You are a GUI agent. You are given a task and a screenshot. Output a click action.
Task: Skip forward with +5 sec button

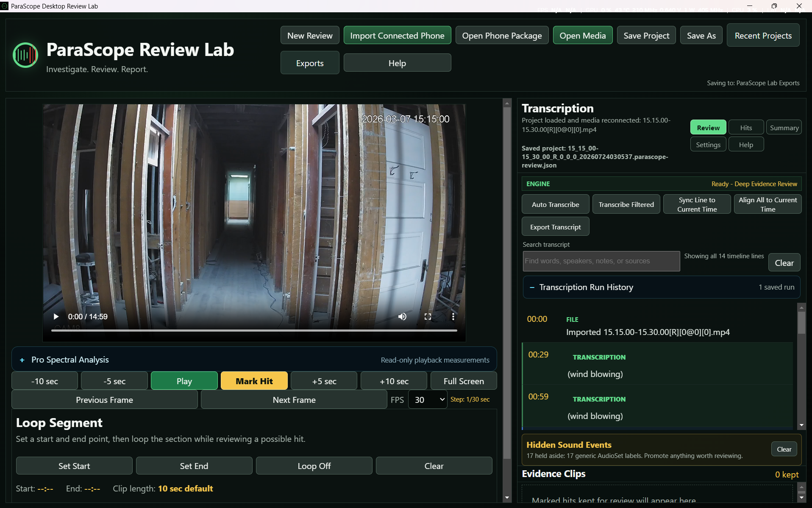tap(324, 381)
